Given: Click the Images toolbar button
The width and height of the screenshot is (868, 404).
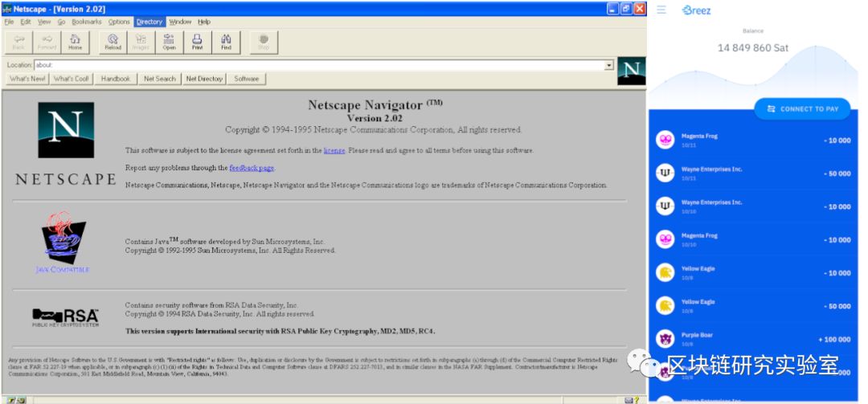Looking at the screenshot, I should coord(141,42).
